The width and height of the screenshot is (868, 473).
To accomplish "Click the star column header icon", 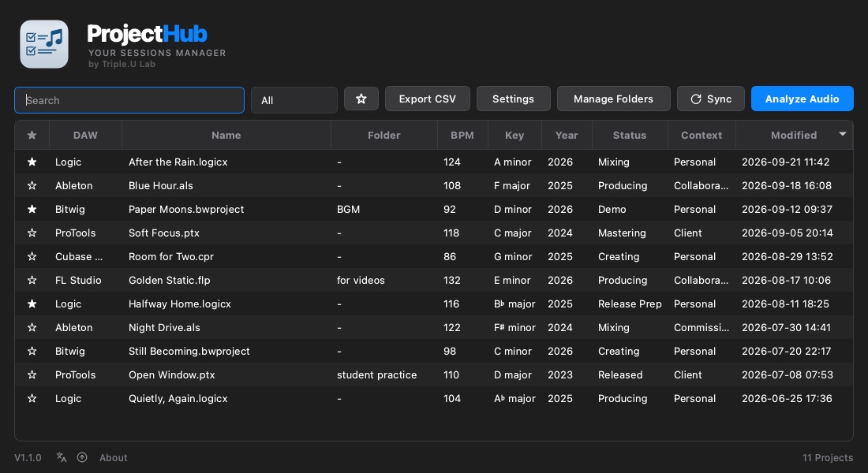I will point(32,135).
